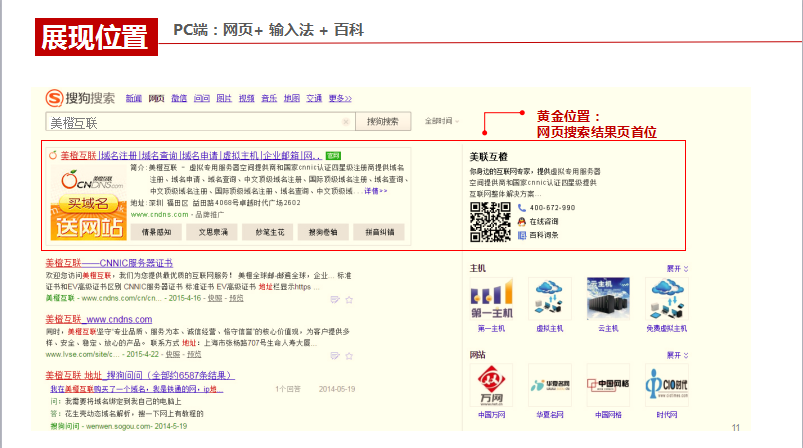Click the 华夏名网 logo icon
The width and height of the screenshot is (803, 448).
(x=550, y=385)
